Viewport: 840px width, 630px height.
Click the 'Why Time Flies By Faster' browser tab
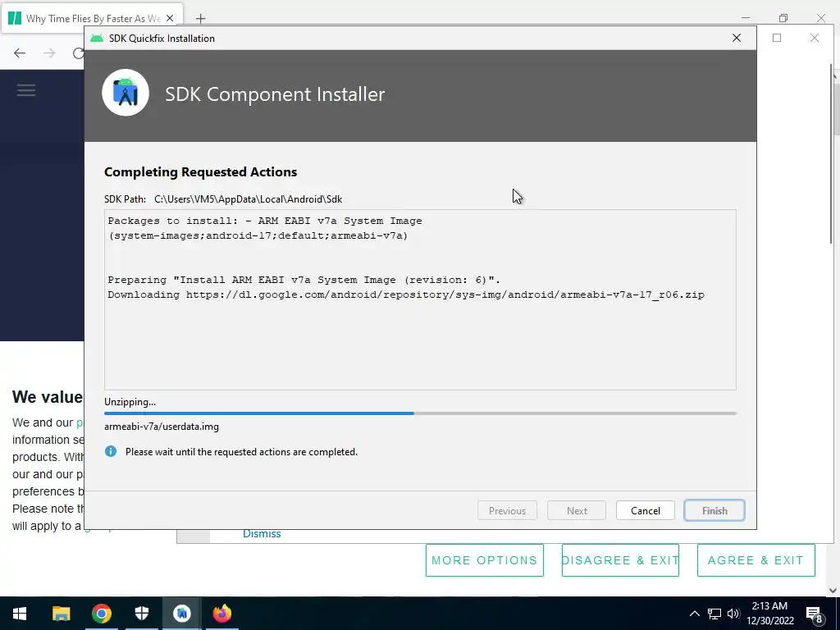coord(91,18)
